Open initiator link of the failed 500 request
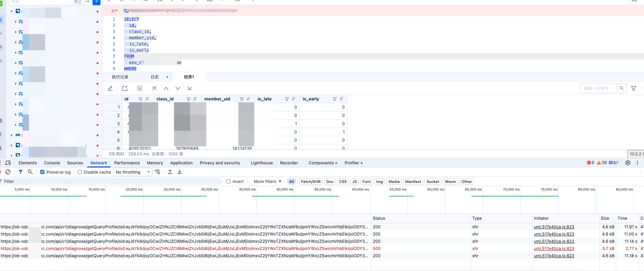The width and height of the screenshot is (644, 271). [x=554, y=249]
